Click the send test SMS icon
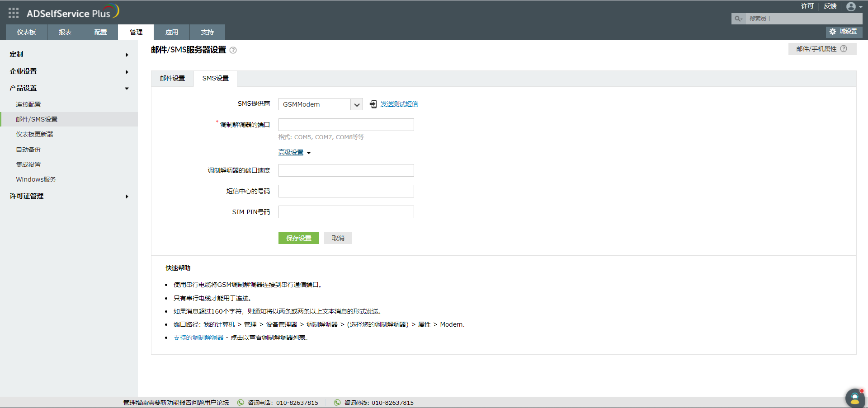This screenshot has width=868, height=408. 373,104
